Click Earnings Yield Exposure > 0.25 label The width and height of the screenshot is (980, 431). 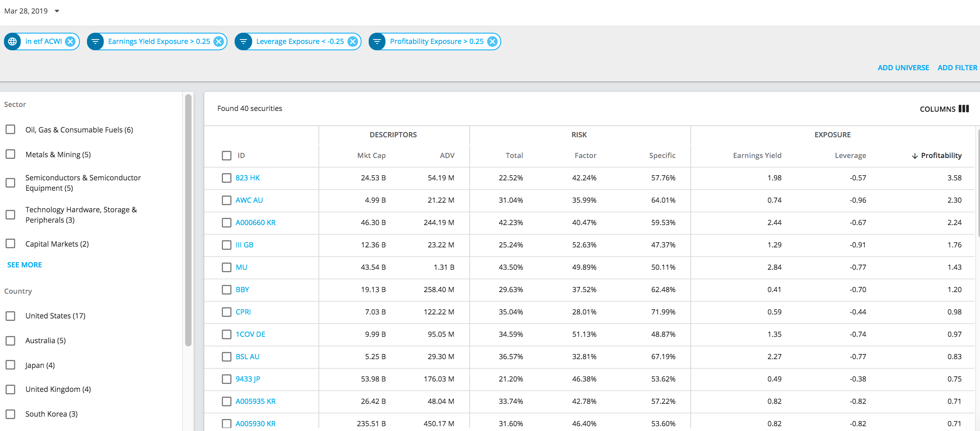(159, 42)
